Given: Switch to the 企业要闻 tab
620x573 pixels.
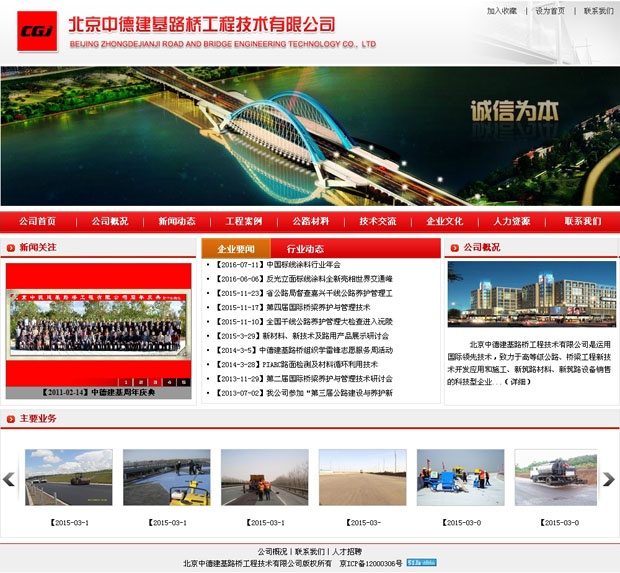Looking at the screenshot, I should coord(236,249).
